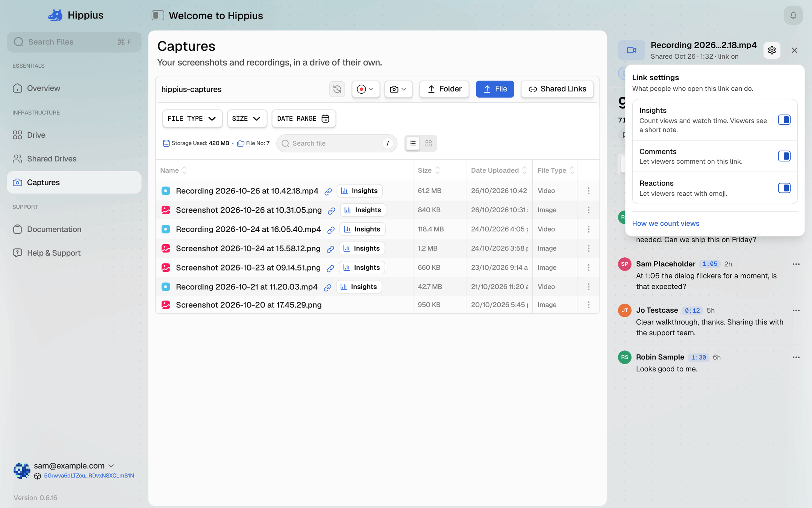Open file Screenshot 2026-10-20 at 17.45.29.png

tap(249, 305)
